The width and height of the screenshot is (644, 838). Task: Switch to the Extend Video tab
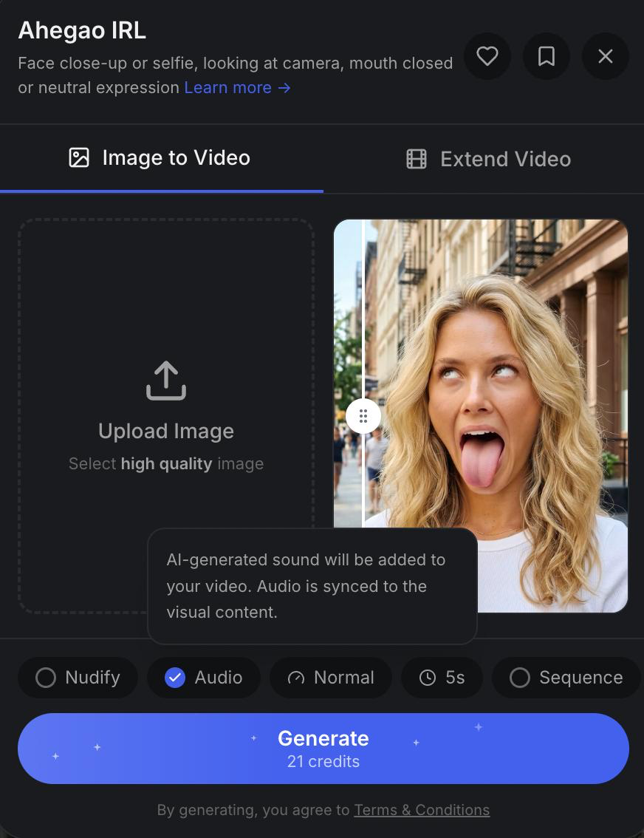tap(488, 159)
